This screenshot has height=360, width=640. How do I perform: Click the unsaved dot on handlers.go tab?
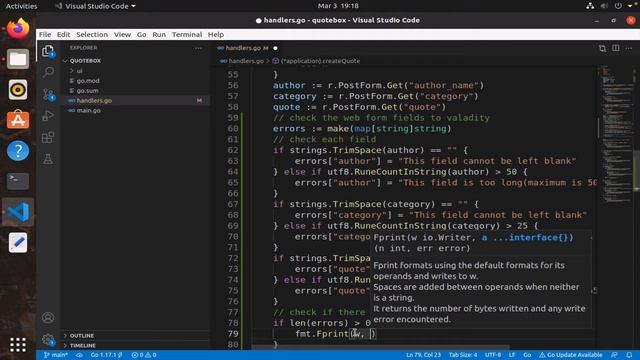(x=275, y=48)
